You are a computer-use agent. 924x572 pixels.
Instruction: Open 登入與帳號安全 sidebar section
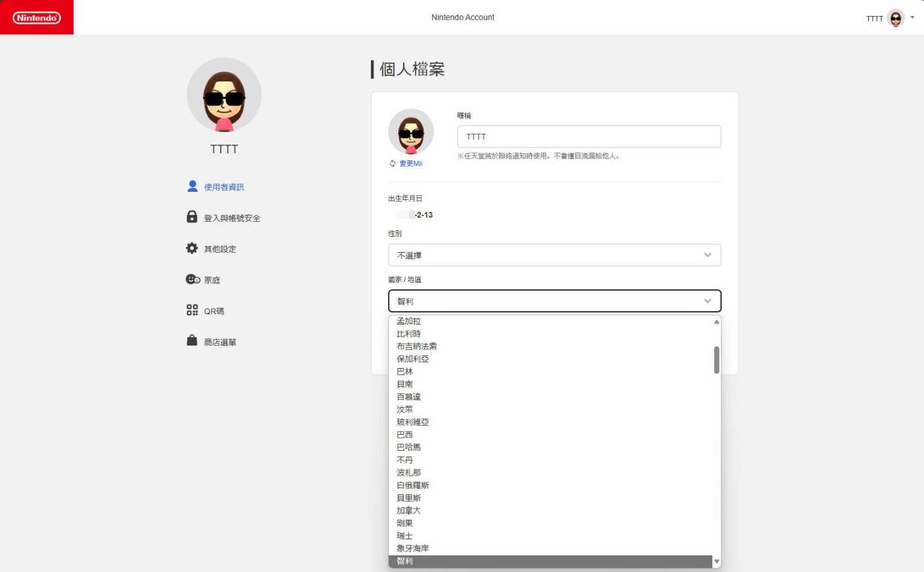(232, 218)
